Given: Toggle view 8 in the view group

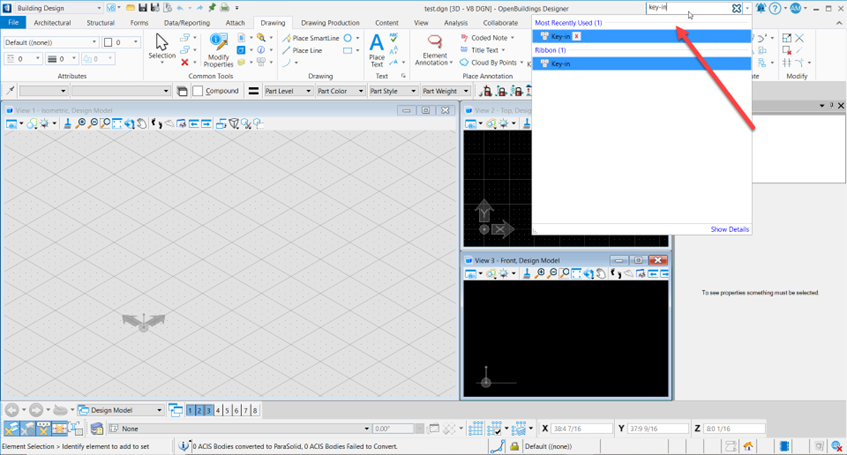Looking at the screenshot, I should coord(255,411).
